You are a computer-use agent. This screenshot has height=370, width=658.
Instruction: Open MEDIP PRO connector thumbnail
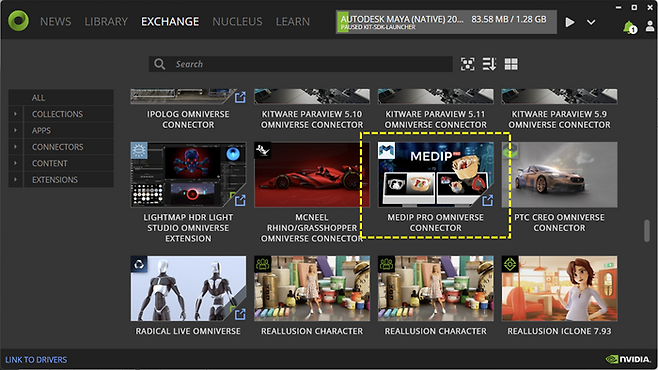[436, 175]
